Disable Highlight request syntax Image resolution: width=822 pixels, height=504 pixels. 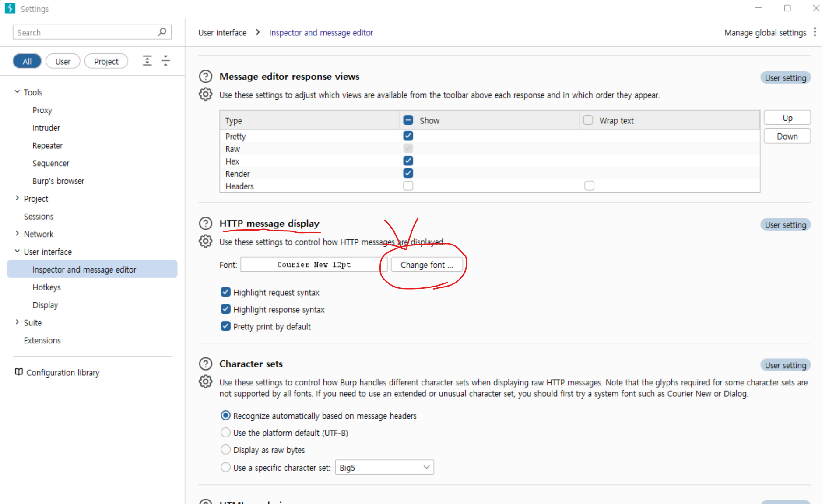click(225, 292)
